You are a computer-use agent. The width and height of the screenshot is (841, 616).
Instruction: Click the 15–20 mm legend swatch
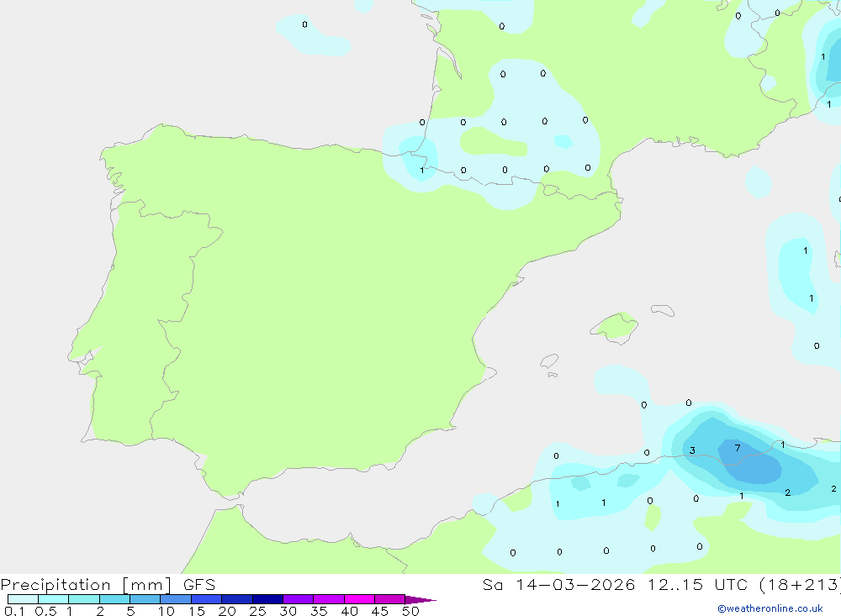click(207, 599)
